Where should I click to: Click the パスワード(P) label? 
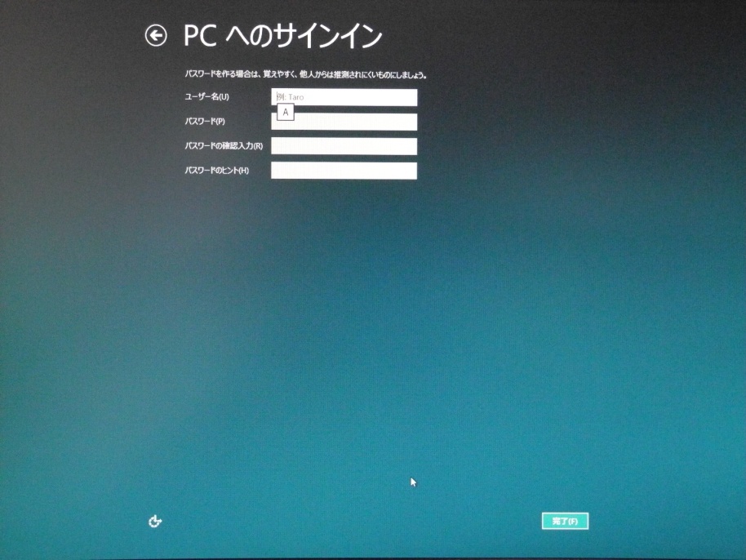pos(205,122)
